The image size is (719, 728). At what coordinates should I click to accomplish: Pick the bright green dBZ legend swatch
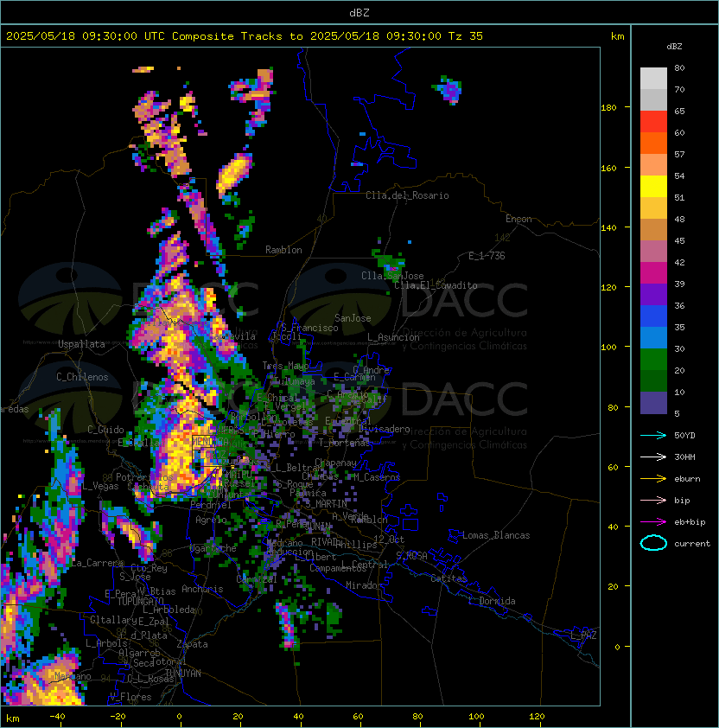653,360
